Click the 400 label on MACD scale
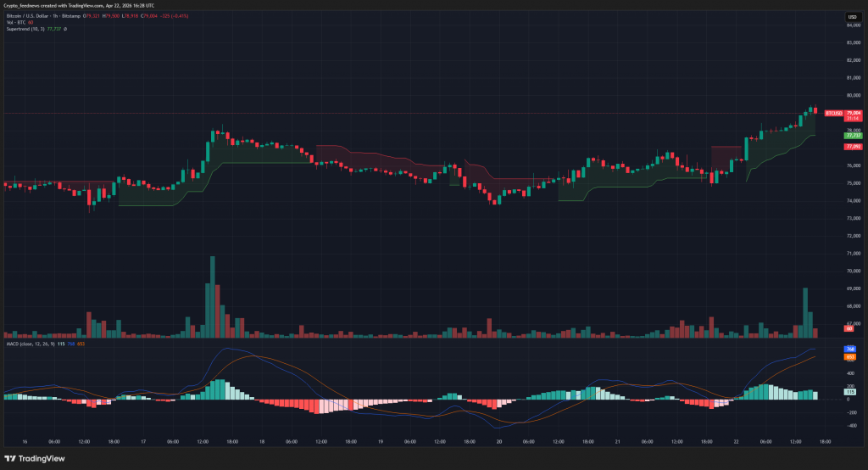The height and width of the screenshot is (470, 868). point(850,373)
